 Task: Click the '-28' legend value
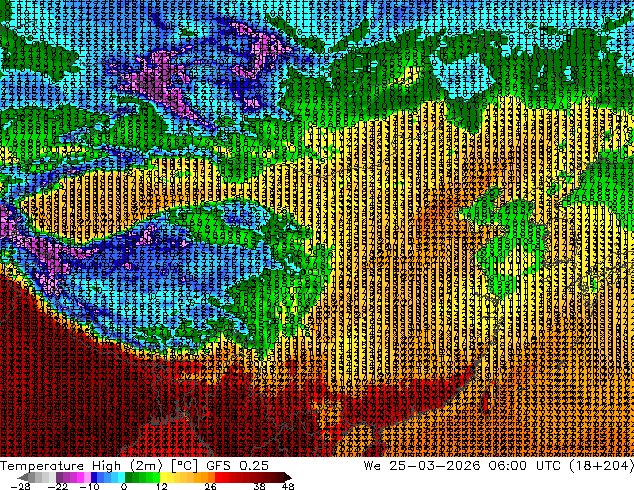coord(21,486)
